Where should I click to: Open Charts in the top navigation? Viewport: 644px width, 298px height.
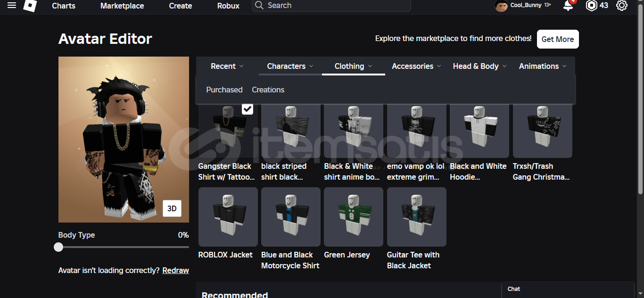coord(64,6)
